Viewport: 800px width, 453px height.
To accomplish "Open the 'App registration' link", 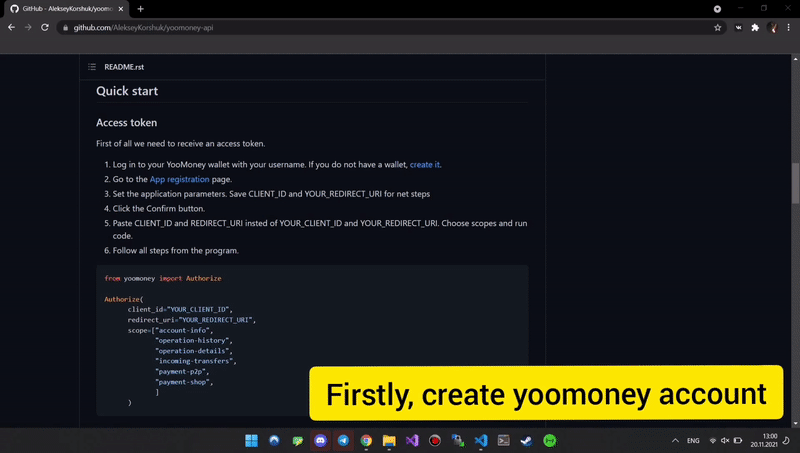I will pos(180,180).
